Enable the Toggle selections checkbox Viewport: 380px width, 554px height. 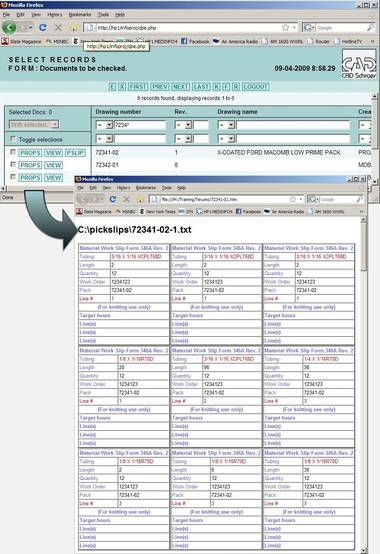pyautogui.click(x=13, y=139)
